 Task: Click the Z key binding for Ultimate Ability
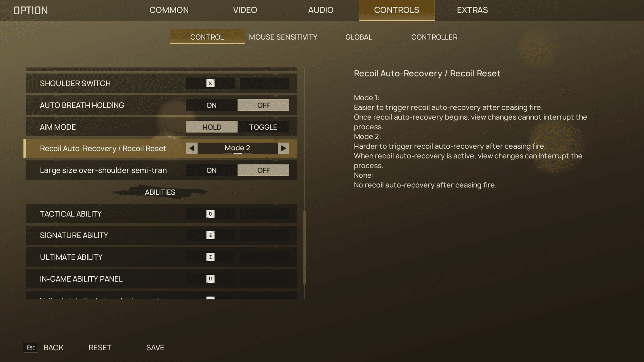pyautogui.click(x=210, y=257)
